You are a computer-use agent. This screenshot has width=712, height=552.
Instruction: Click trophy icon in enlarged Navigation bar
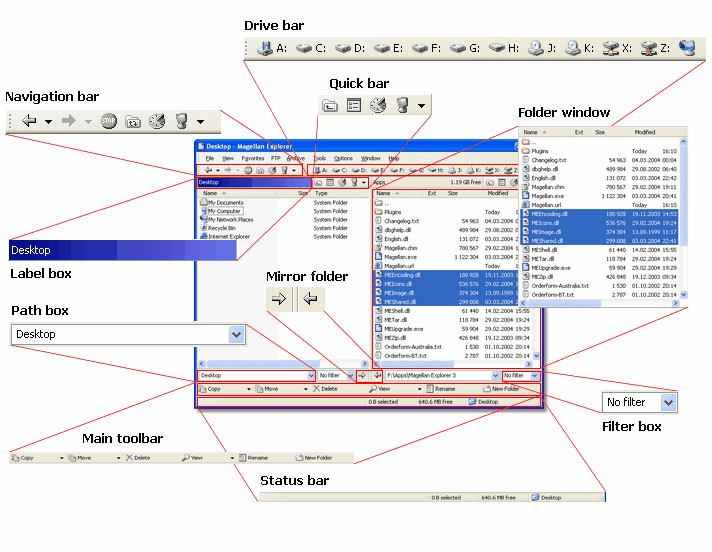182,121
